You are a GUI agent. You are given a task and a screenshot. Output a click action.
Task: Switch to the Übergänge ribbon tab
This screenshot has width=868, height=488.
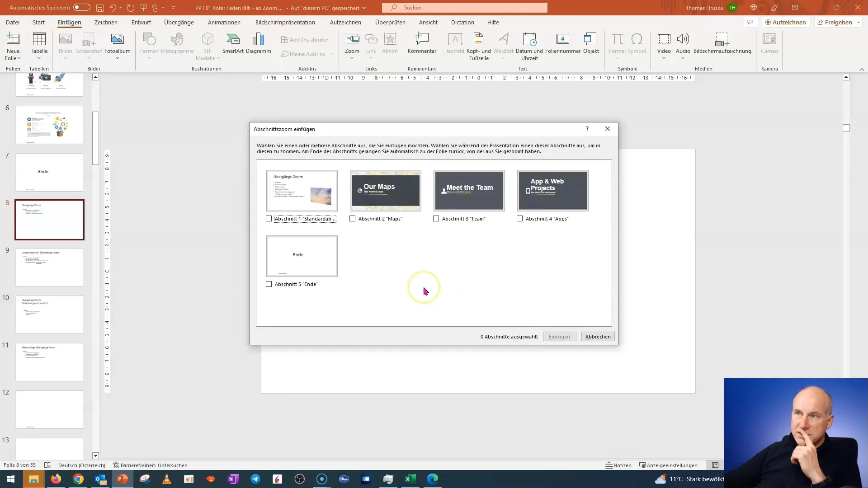pyautogui.click(x=178, y=22)
